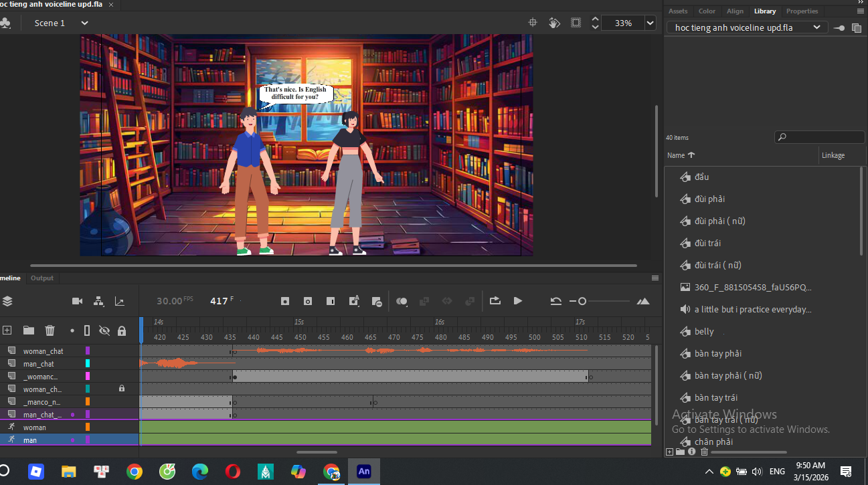This screenshot has width=868, height=485.
Task: Toggle the layer parenting view icon
Action: click(x=98, y=301)
